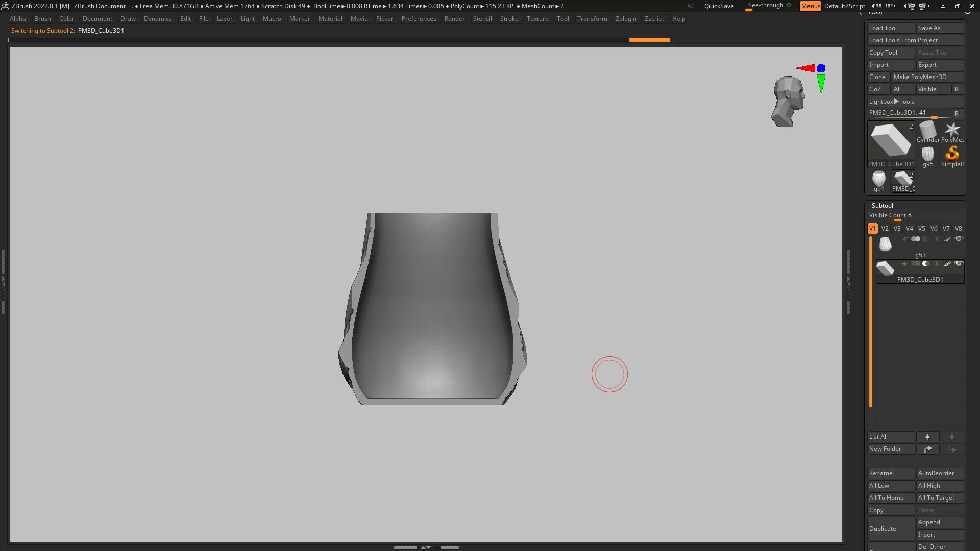Move subtool up with the up arrow button
The height and width of the screenshot is (551, 980).
pos(927,437)
